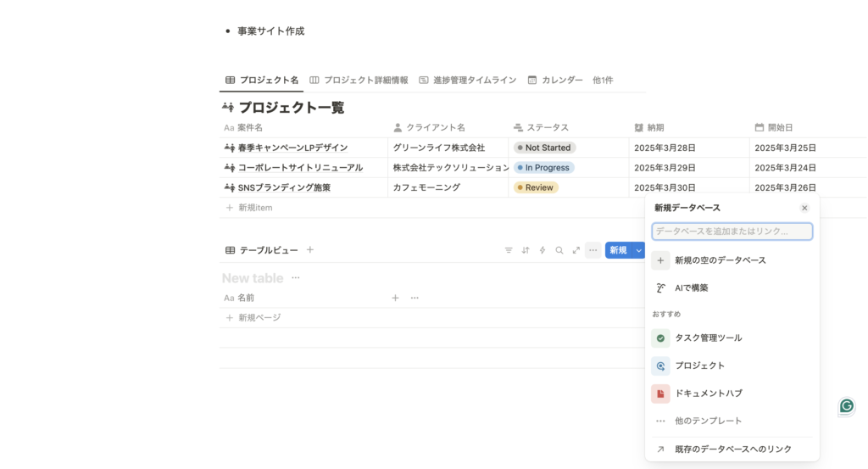Click the search magnifier icon in table toolbar

pyautogui.click(x=559, y=250)
